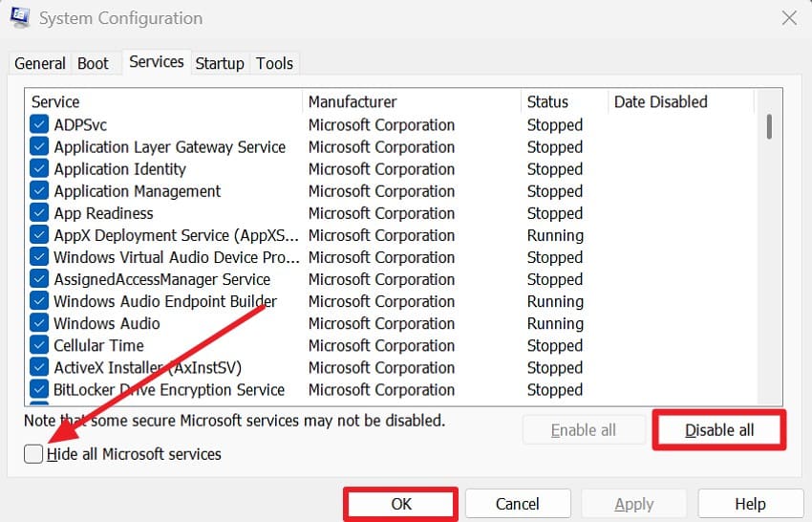Screen dimensions: 812x522
Task: Click the greyed Enable all button
Action: 584,429
